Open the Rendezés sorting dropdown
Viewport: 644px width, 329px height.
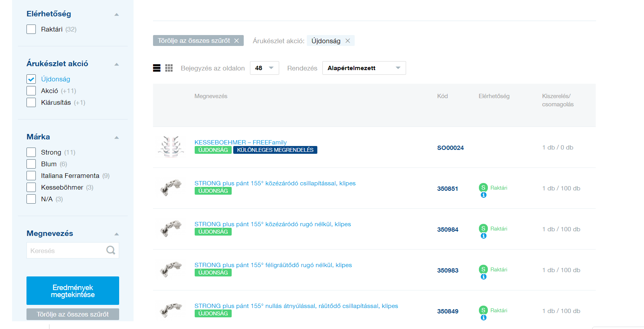364,68
